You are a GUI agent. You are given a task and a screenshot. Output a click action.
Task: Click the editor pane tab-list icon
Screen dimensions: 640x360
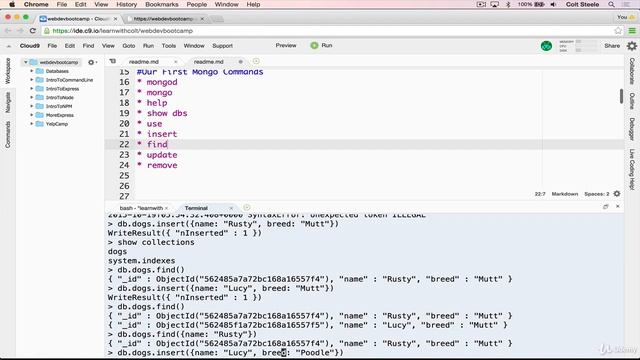[x=113, y=61]
